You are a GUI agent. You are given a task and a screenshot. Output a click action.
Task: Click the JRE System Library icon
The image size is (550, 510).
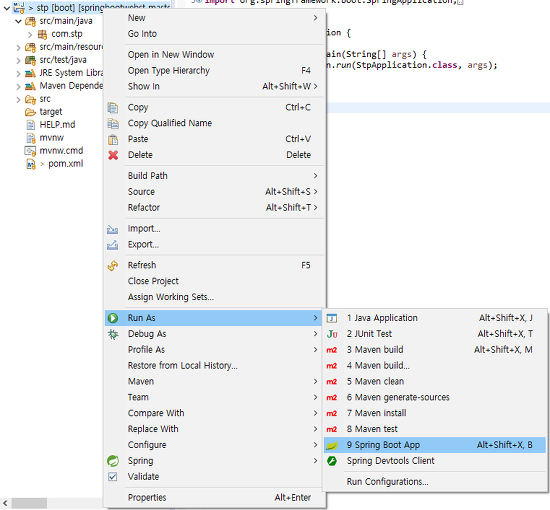click(31, 73)
